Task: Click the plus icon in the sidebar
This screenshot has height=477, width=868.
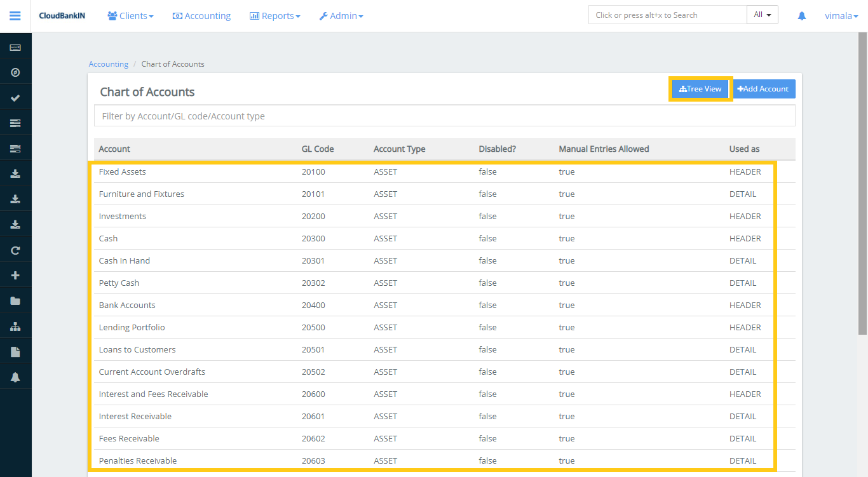Action: [15, 275]
